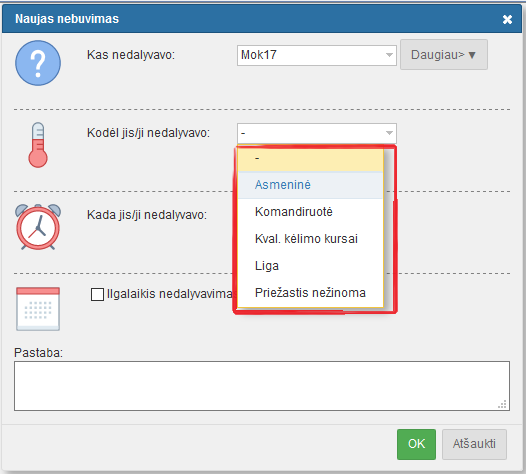Click the calendar icon
The height and width of the screenshot is (476, 528).
coord(38,309)
